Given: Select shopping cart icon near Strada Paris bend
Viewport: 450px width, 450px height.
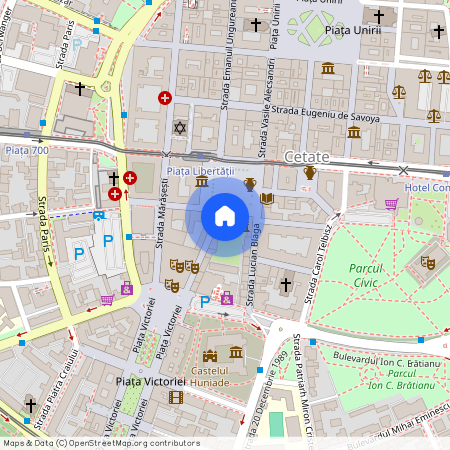Looking at the screenshot, I should 107,300.
